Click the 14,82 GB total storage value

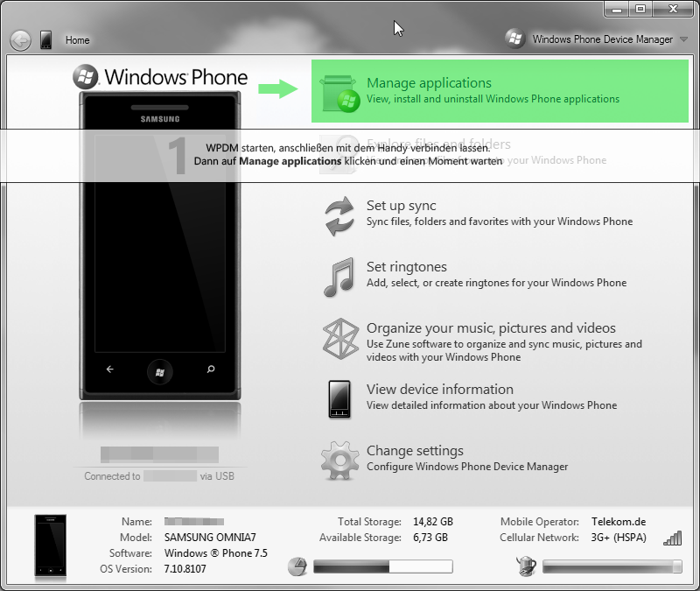pos(433,521)
